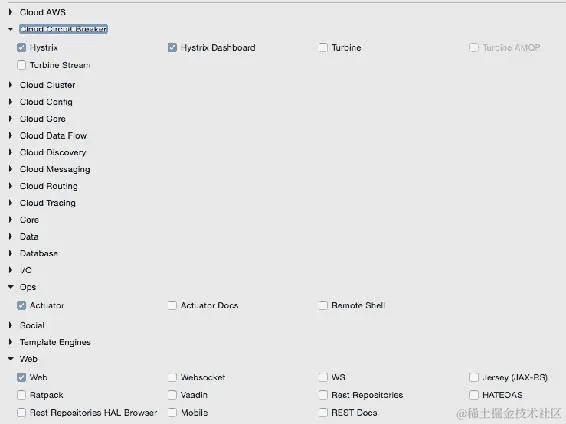Enable the Turbine AMQP checkbox
The width and height of the screenshot is (566, 424).
(474, 48)
